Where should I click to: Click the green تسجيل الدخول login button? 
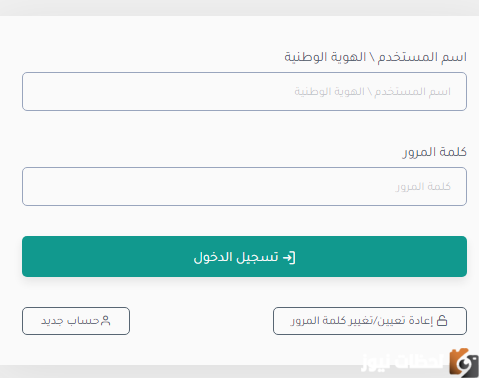click(244, 256)
